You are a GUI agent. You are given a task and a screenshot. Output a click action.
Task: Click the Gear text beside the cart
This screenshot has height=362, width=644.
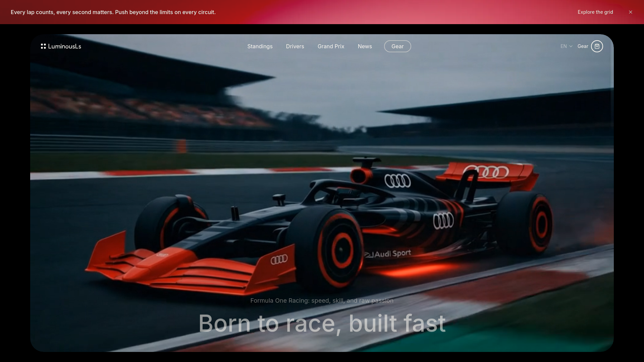pos(583,46)
